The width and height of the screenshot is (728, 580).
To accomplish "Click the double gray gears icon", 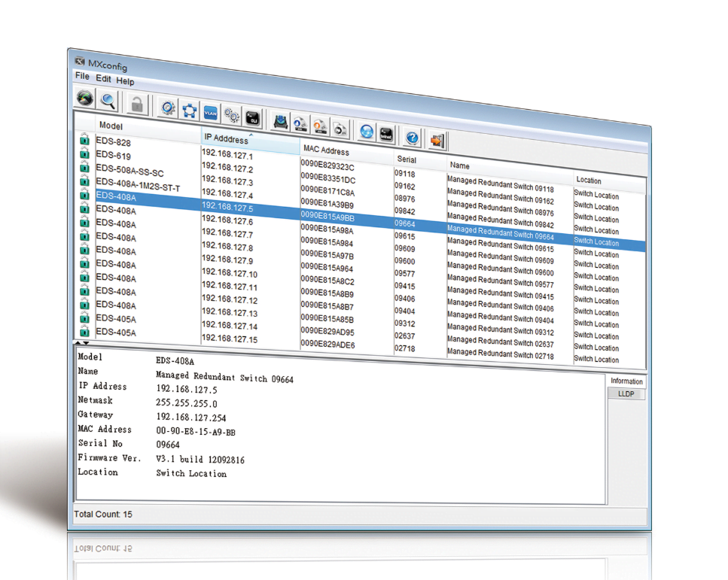I will point(232,116).
